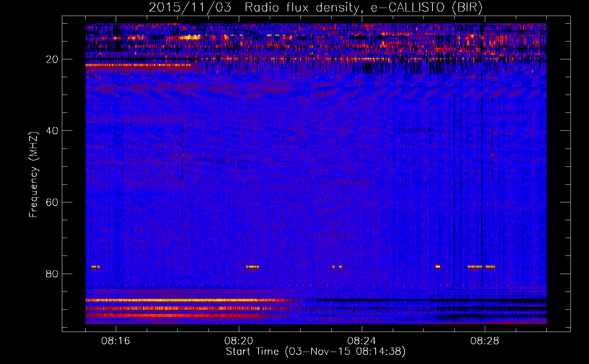
Task: Click the 'Start Time (03-Nov-15 08:14:38)' label
Action: [316, 352]
